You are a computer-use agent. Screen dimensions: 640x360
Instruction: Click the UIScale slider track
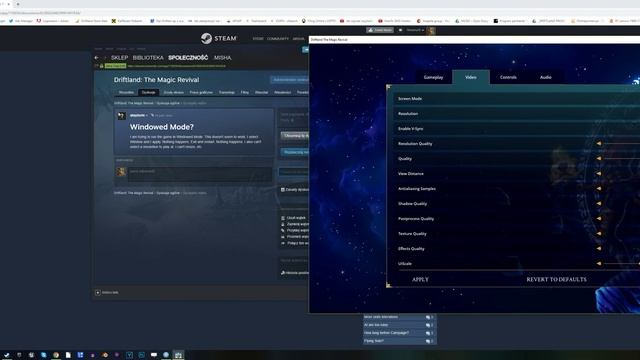click(x=622, y=263)
